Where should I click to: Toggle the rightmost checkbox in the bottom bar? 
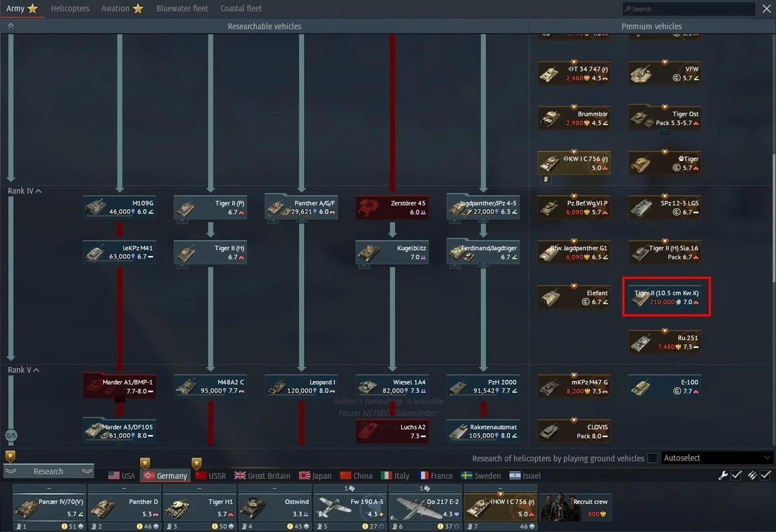pyautogui.click(x=766, y=475)
